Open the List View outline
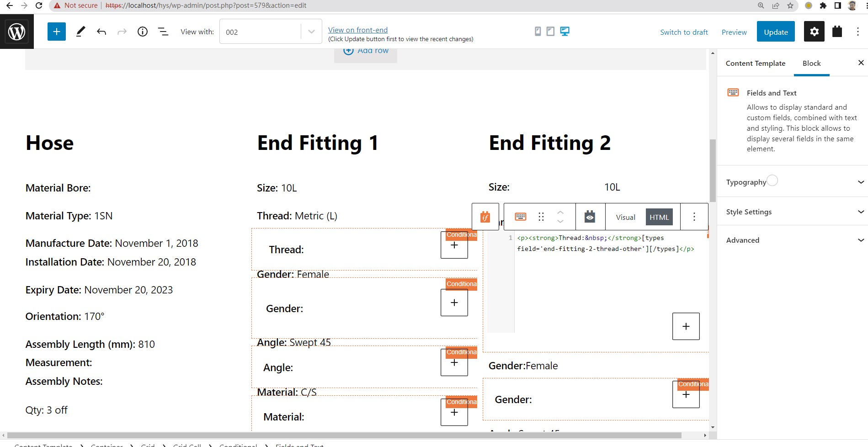The width and height of the screenshot is (868, 447). [x=163, y=32]
